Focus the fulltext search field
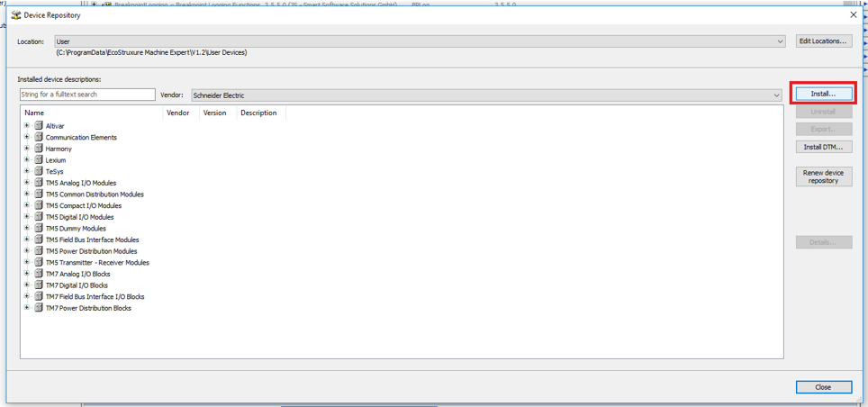Viewport: 868px width, 407px height. coord(87,95)
